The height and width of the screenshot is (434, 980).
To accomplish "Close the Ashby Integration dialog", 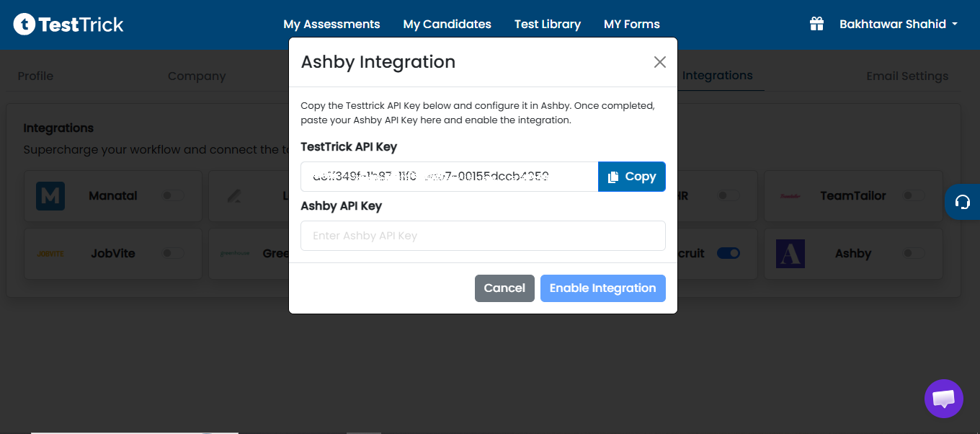I will click(x=660, y=62).
